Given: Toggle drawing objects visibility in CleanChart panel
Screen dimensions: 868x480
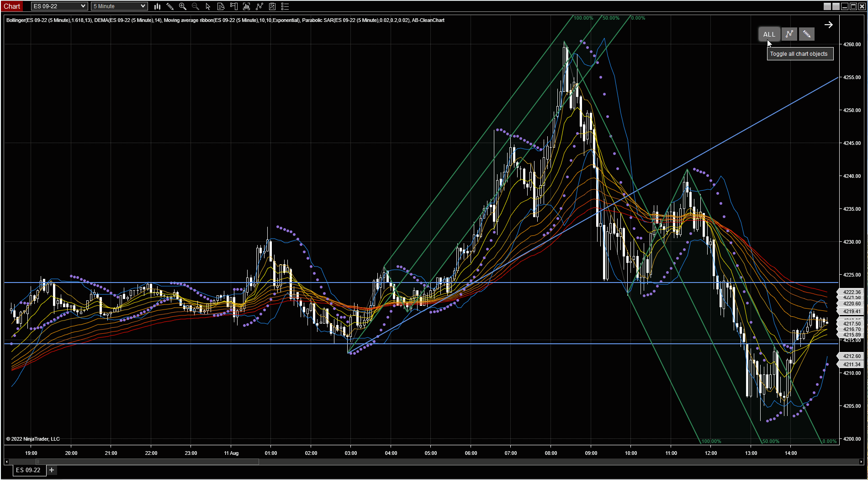Looking at the screenshot, I should 806,34.
